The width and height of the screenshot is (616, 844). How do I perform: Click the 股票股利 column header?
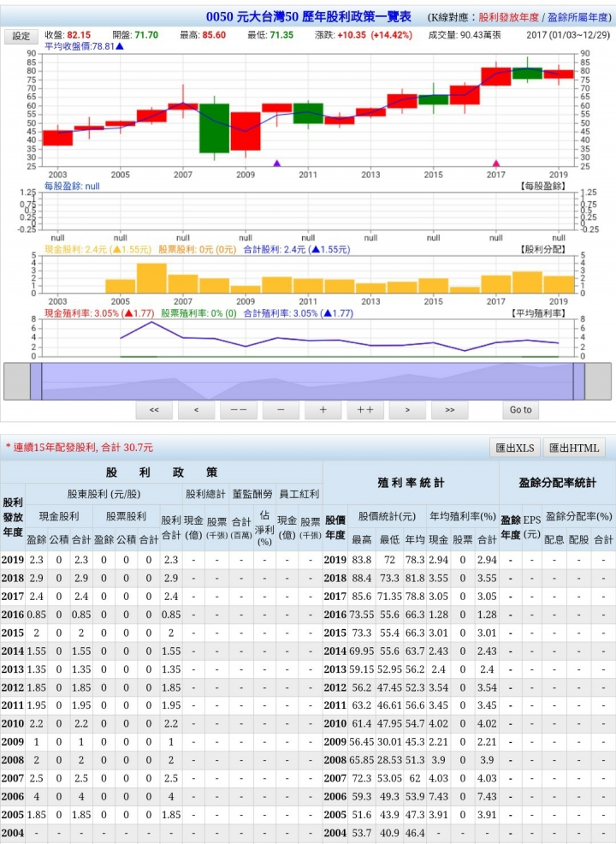[126, 516]
